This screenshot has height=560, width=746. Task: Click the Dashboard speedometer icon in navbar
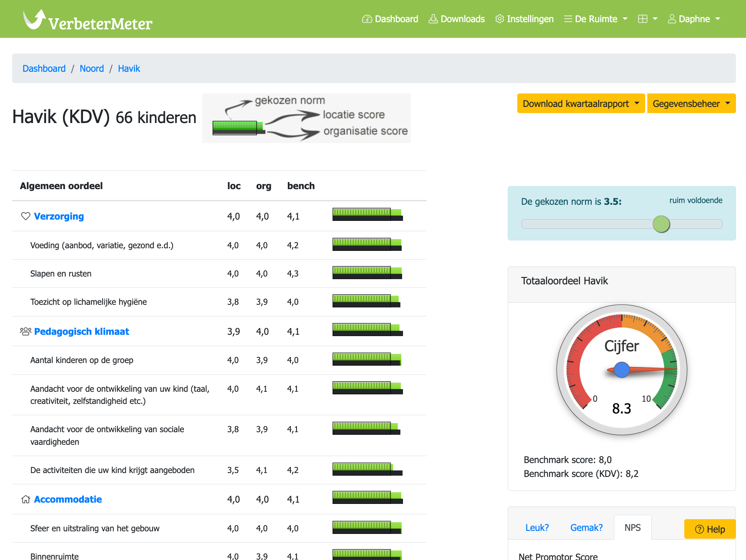[367, 19]
